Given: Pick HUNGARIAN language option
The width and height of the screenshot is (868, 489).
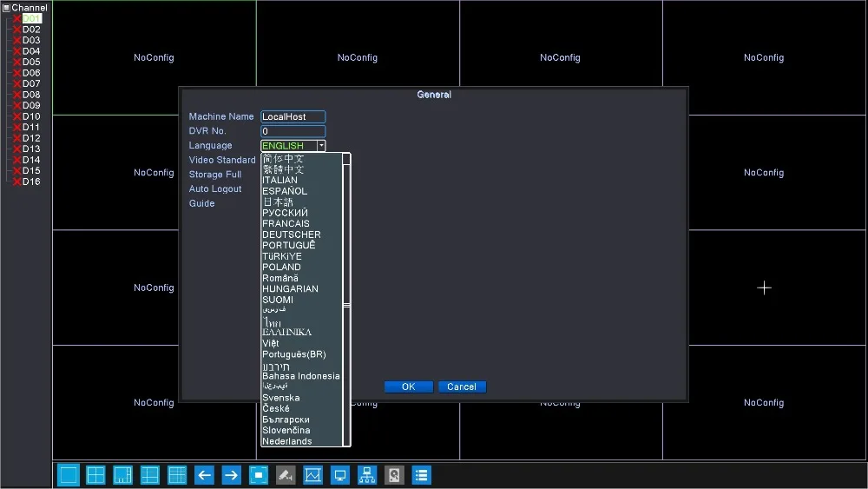Looking at the screenshot, I should click(290, 289).
